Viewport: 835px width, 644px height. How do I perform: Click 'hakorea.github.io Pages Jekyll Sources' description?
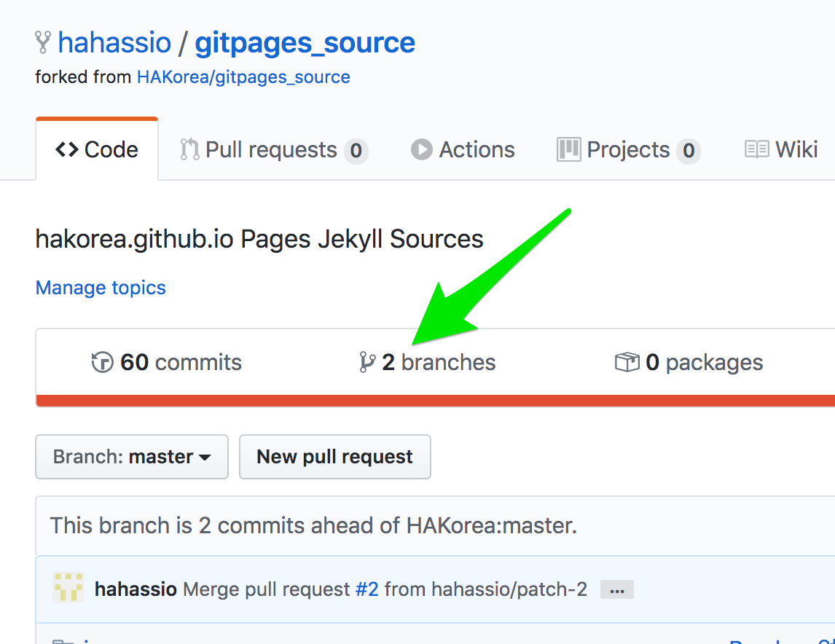coord(259,239)
